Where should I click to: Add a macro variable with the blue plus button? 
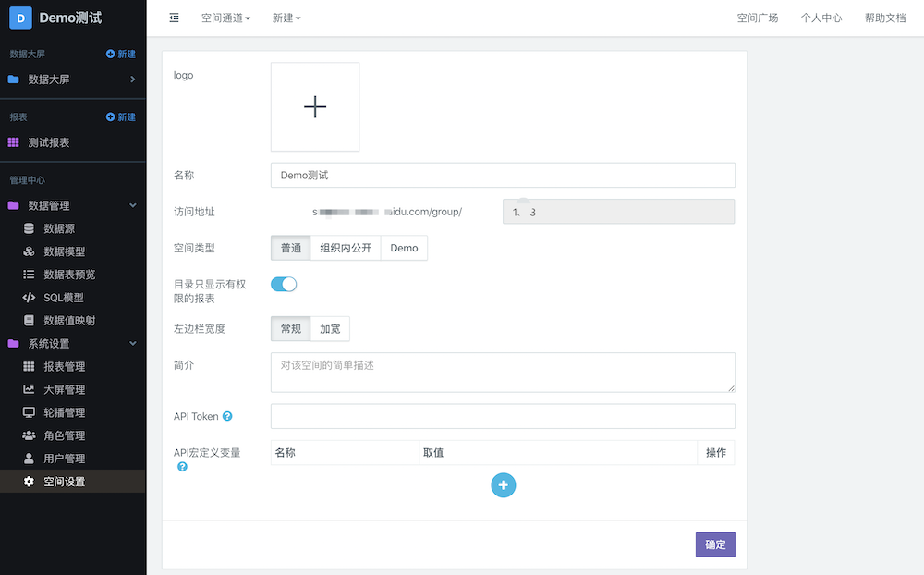coord(503,484)
